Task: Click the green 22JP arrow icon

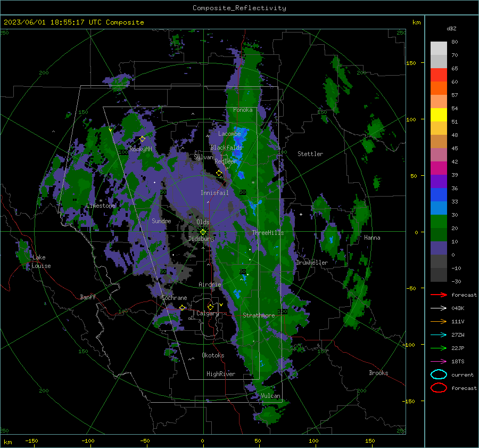Action: click(439, 348)
